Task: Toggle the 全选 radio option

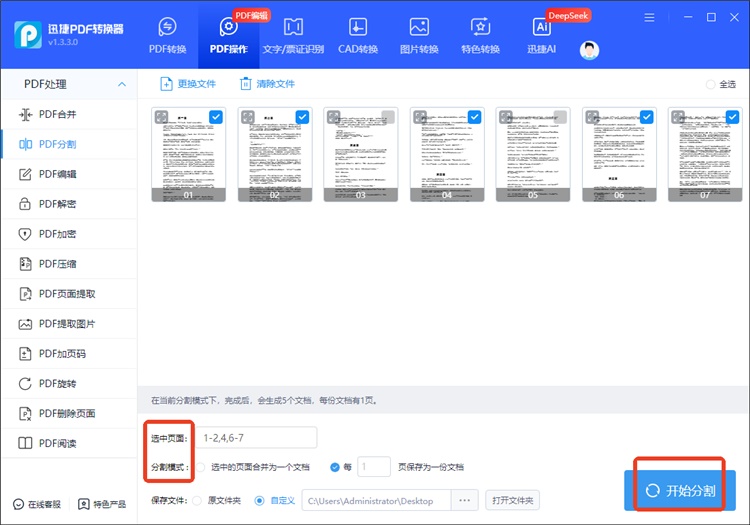Action: 711,84
